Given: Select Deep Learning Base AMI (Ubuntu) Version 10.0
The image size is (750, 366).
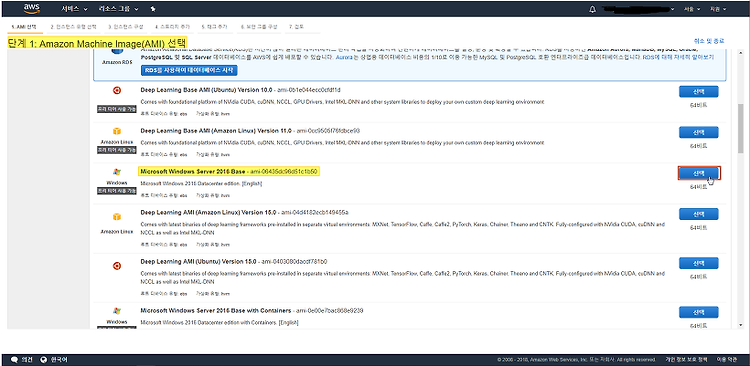Looking at the screenshot, I should tap(698, 92).
